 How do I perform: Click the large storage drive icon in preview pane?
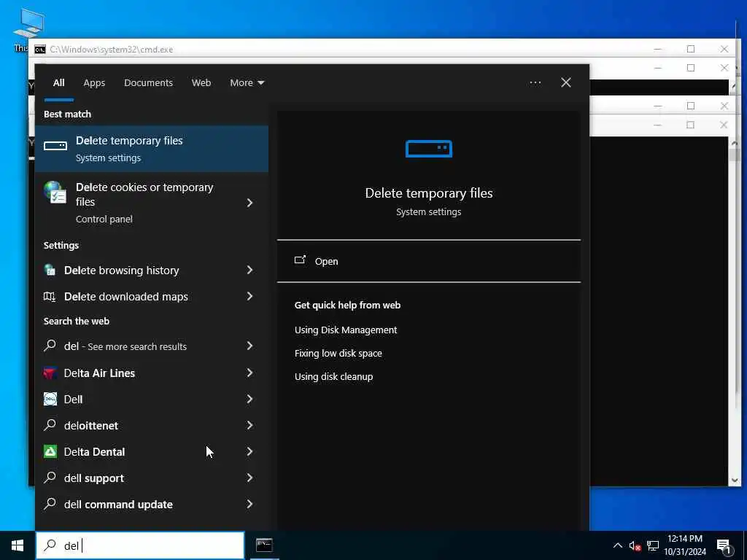pos(429,149)
